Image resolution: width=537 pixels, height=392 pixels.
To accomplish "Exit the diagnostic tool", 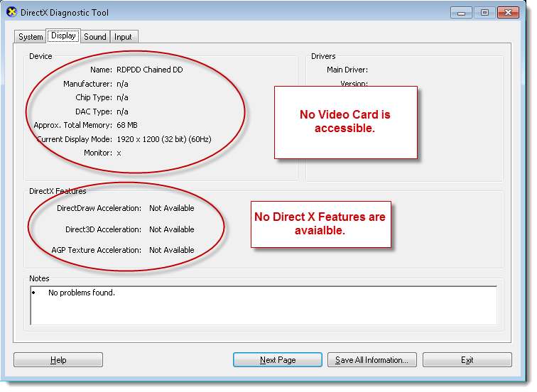I will [467, 360].
